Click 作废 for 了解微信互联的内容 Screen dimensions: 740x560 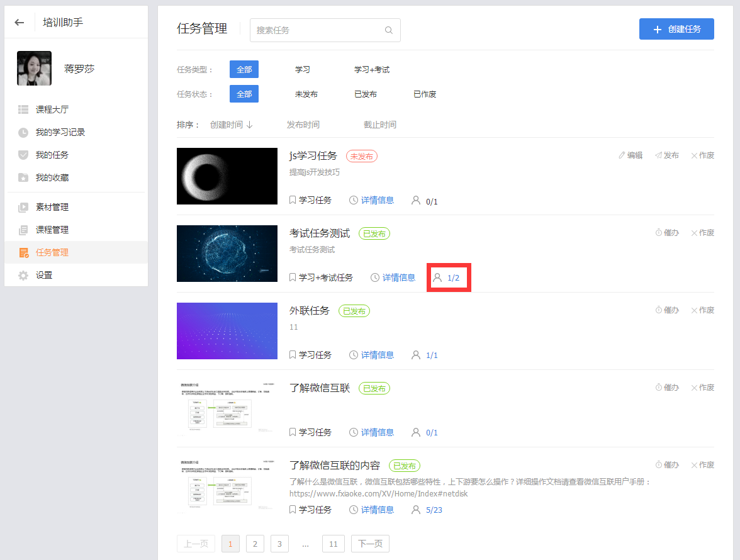pyautogui.click(x=703, y=465)
